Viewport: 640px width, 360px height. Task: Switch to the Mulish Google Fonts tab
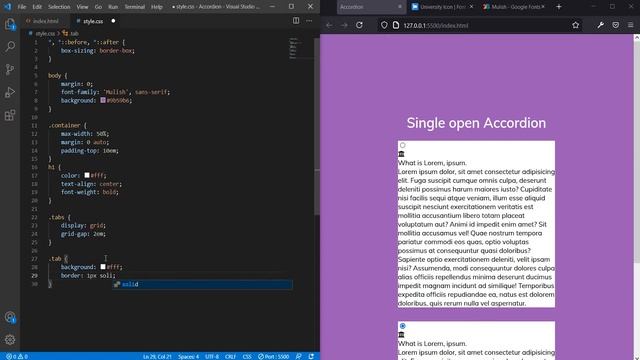513,7
